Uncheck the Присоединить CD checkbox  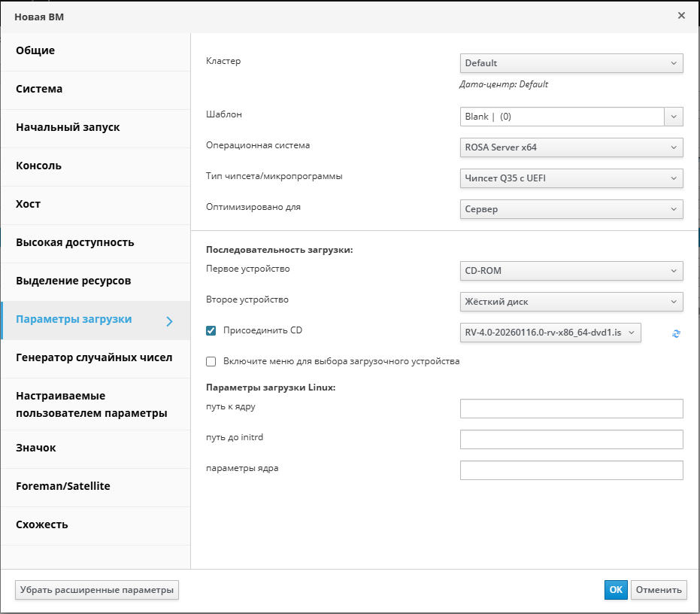[211, 330]
